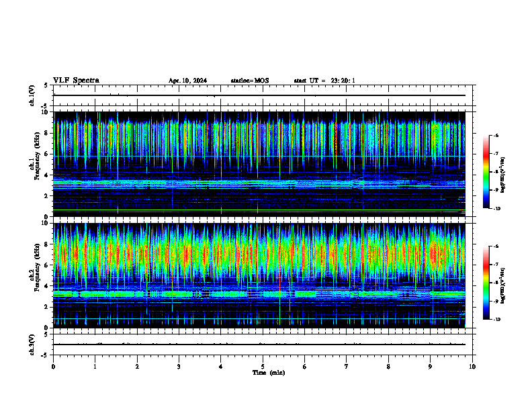
Task: Select the date label Apr. 10, 2024
Action: coord(187,81)
